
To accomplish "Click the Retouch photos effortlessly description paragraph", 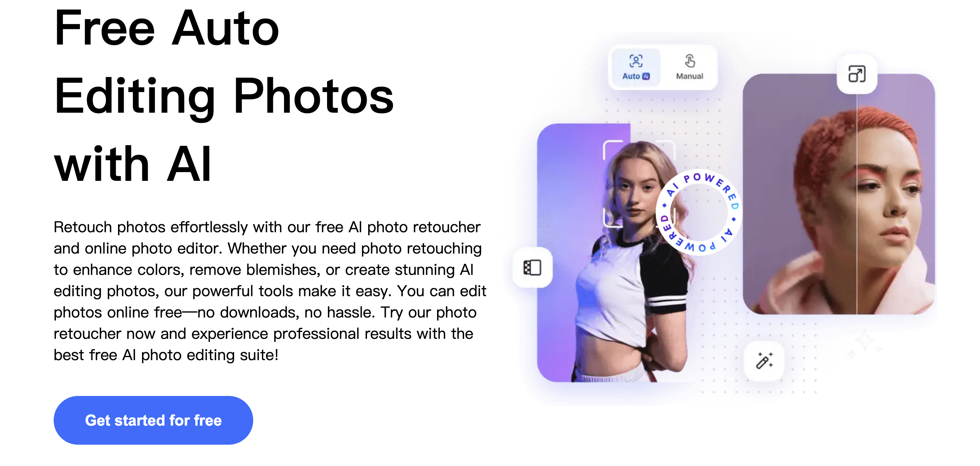I will [270, 291].
